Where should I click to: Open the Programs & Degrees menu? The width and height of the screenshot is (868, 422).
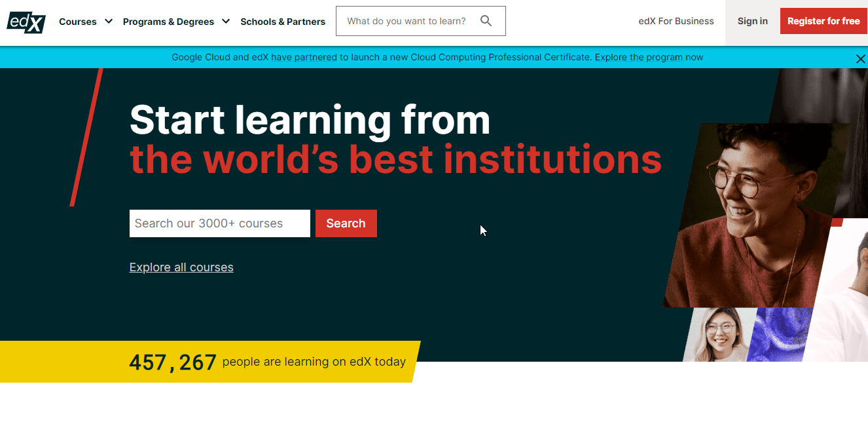point(168,22)
